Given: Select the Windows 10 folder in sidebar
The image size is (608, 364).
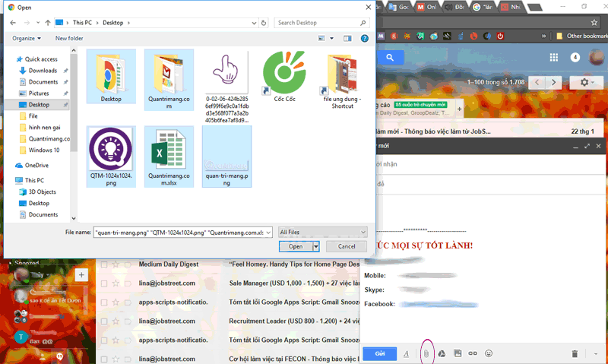Looking at the screenshot, I should (44, 150).
